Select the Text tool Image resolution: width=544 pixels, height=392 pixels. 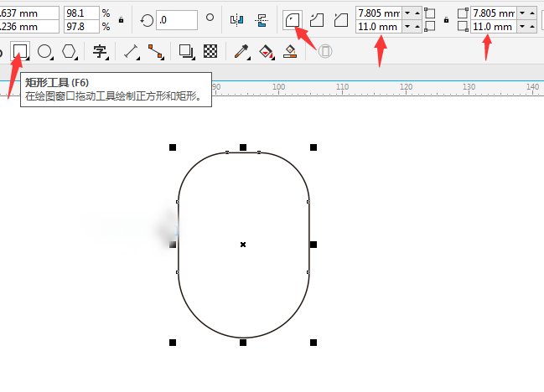click(100, 52)
